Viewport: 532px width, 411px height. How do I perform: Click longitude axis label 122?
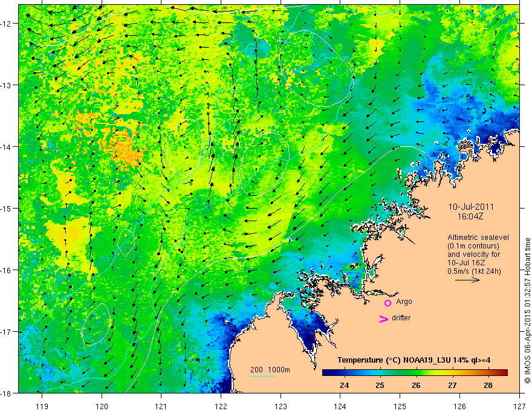point(221,406)
